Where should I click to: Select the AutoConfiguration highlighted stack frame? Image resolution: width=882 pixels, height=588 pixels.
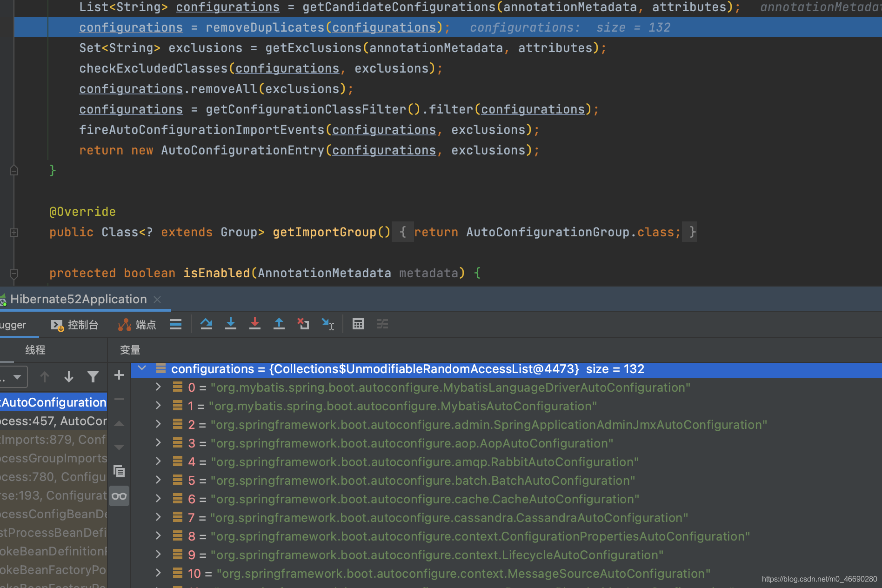53,402
